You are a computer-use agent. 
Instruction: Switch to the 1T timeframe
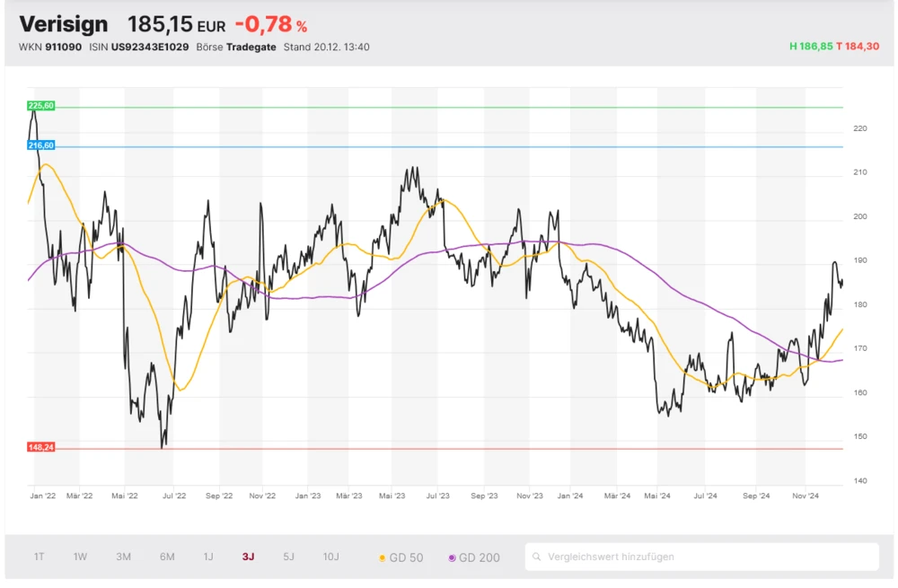point(38,557)
